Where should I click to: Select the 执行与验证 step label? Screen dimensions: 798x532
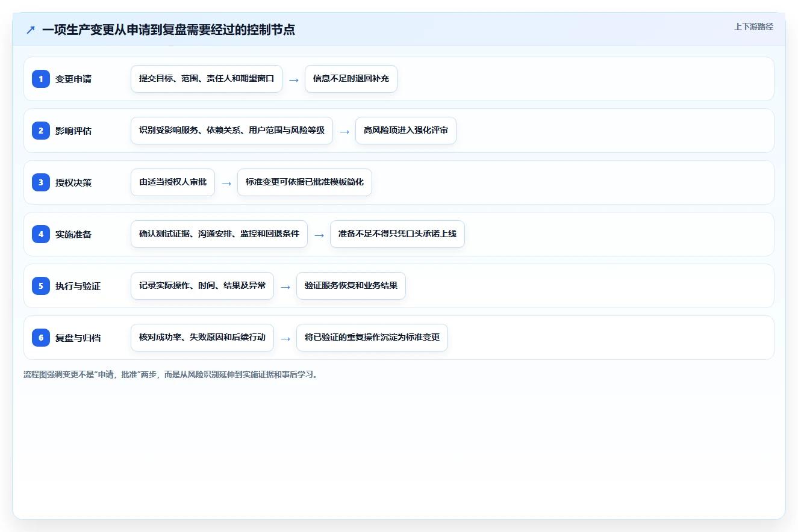point(78,286)
